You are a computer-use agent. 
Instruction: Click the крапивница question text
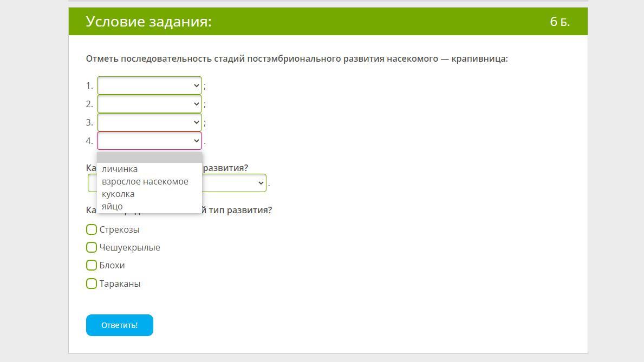297,58
